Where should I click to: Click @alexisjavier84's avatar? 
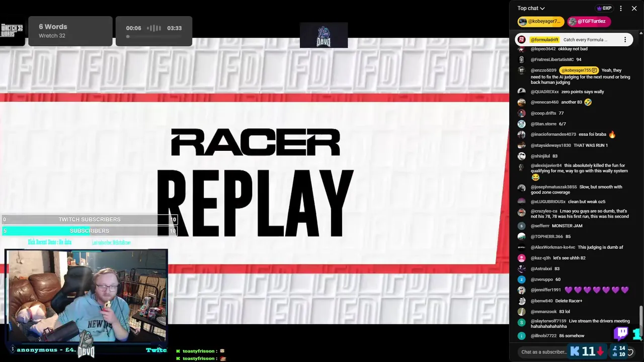pyautogui.click(x=522, y=167)
